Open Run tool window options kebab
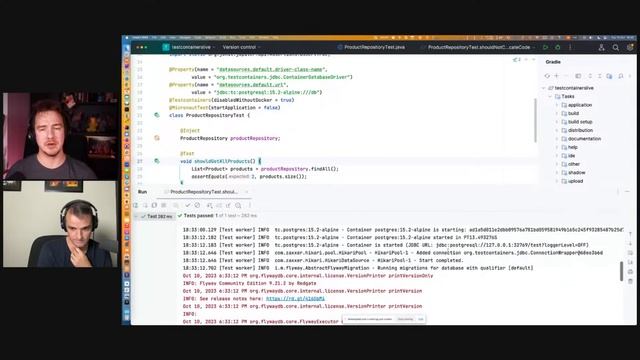The width and height of the screenshot is (640, 360). (618, 192)
